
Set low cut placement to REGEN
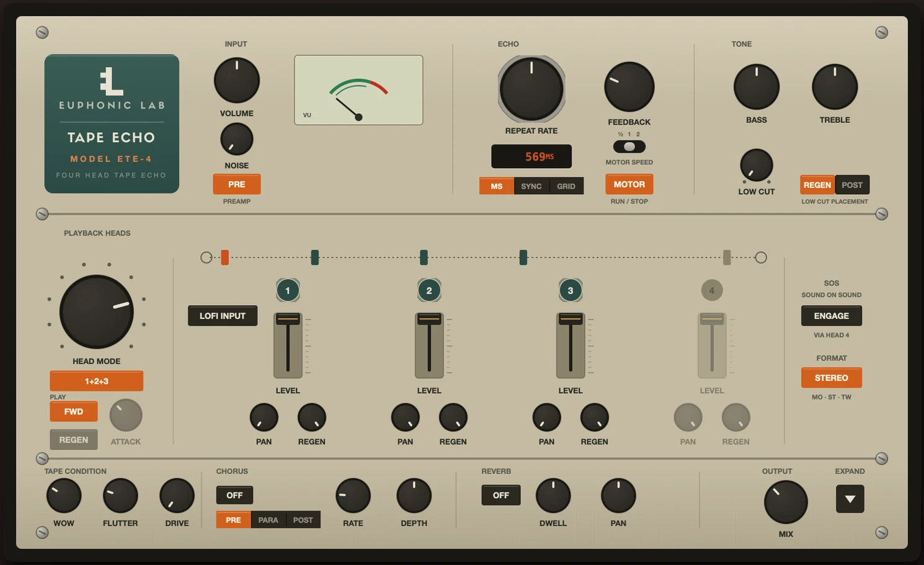pyautogui.click(x=817, y=185)
